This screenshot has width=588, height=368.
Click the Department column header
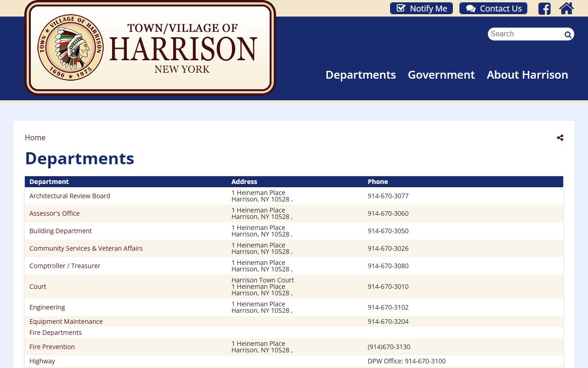pos(49,182)
